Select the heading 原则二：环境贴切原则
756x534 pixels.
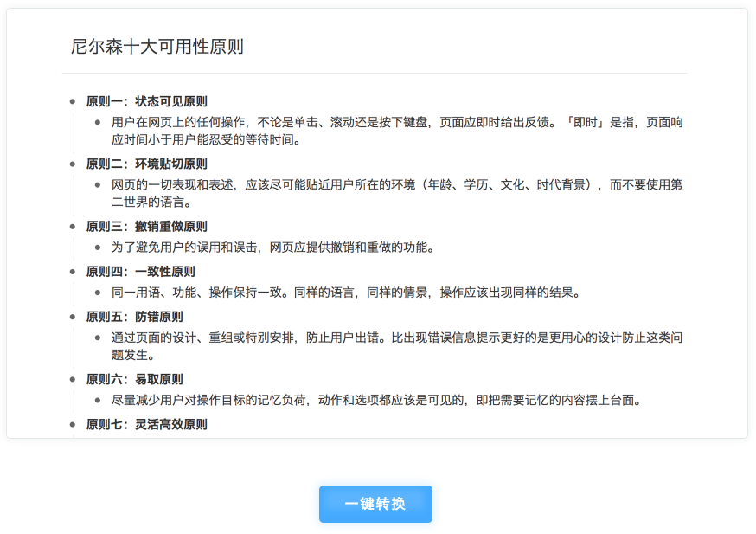146,164
